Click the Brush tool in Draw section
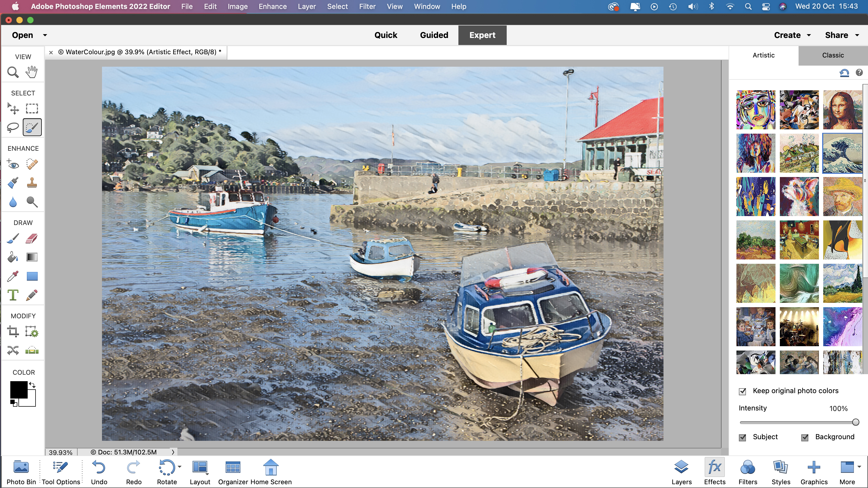This screenshot has width=868, height=488. [x=13, y=239]
